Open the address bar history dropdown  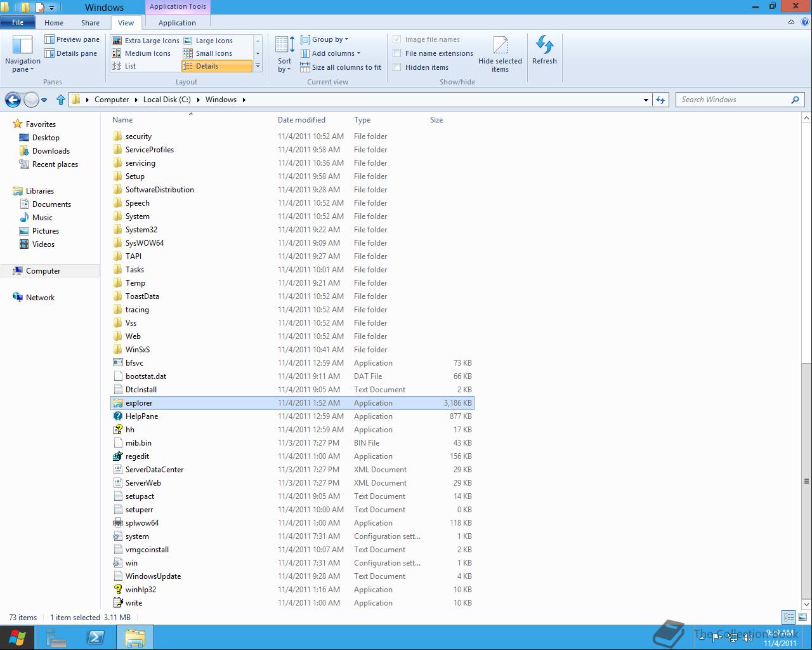click(646, 100)
